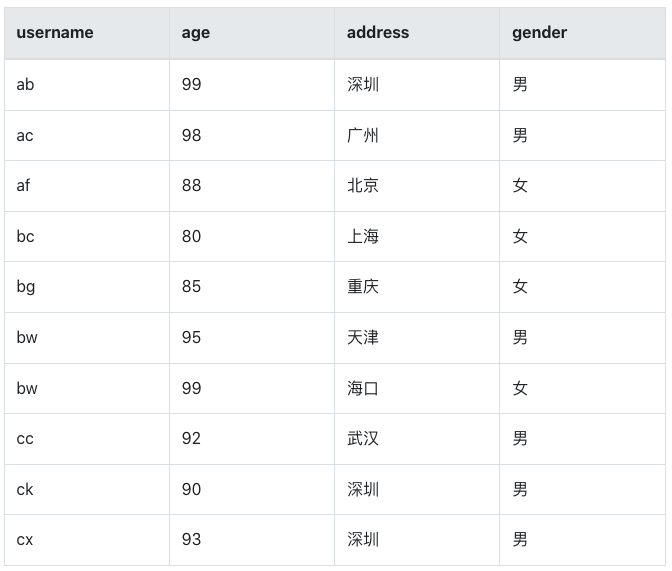Click the username column header
The height and width of the screenshot is (571, 672).
[55, 33]
